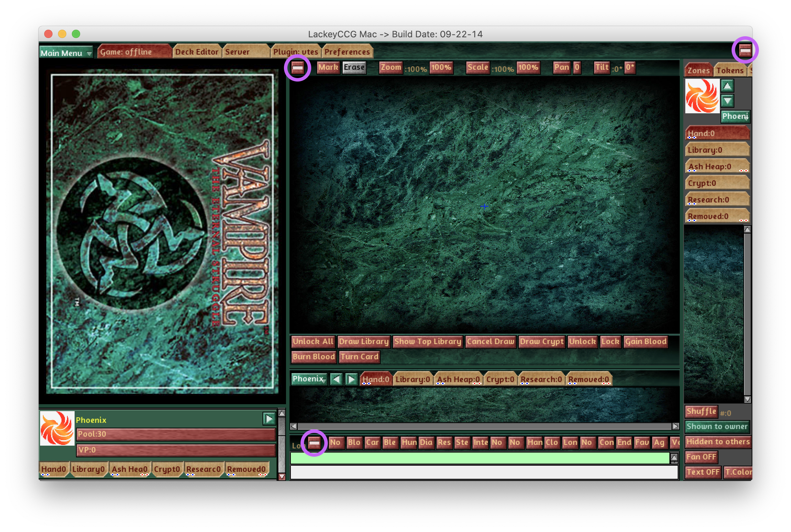The width and height of the screenshot is (791, 532).
Task: Open the Preferences tab
Action: (x=347, y=52)
